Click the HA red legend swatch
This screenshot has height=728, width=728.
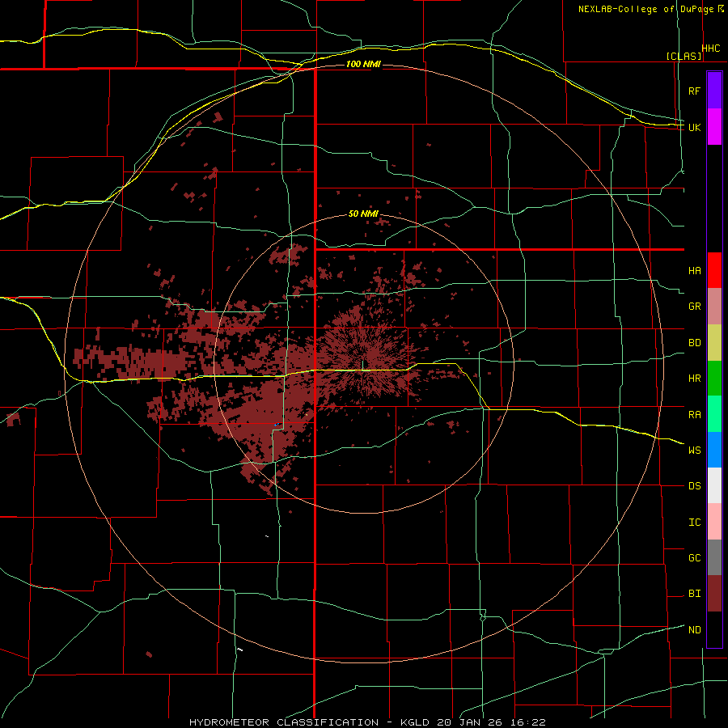tap(714, 270)
